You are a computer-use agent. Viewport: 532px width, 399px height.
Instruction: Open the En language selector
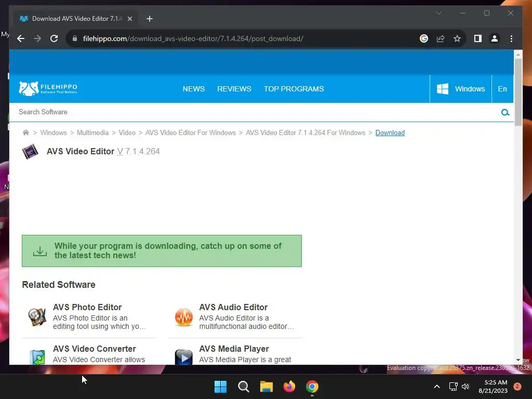click(x=502, y=89)
